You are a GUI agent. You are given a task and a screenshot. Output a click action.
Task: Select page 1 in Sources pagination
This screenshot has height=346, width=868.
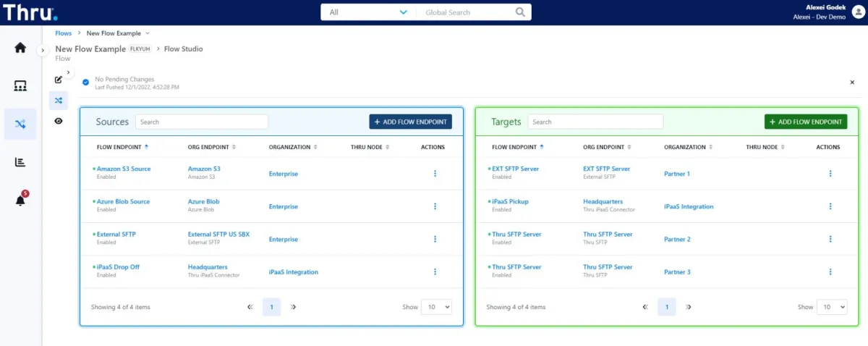point(271,307)
